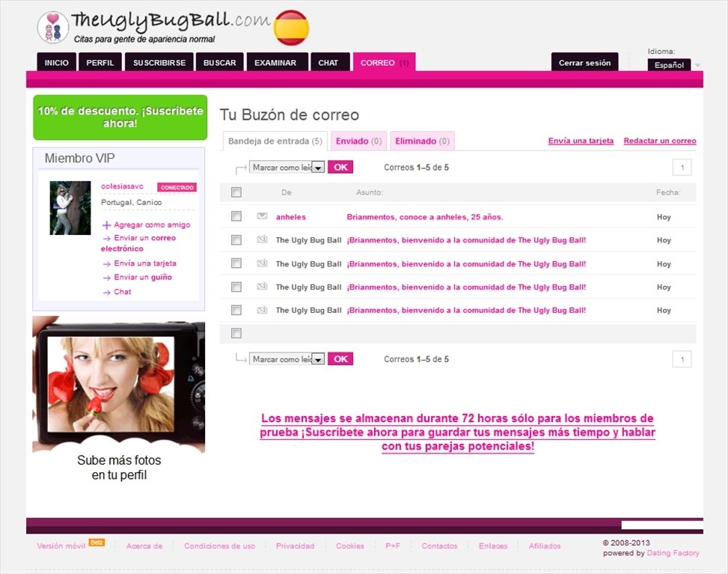The height and width of the screenshot is (574, 728).
Task: Click the Enviar un guiño link
Action: (143, 277)
